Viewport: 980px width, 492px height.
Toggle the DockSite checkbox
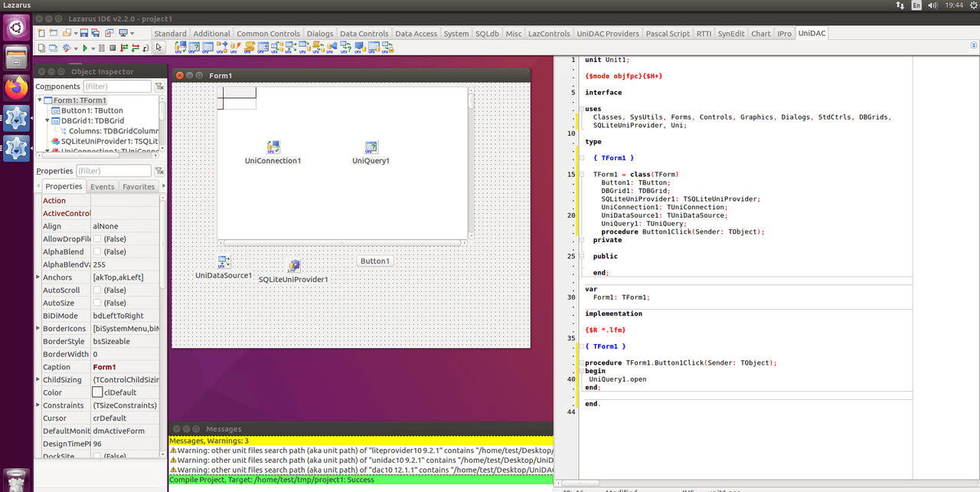coord(97,457)
